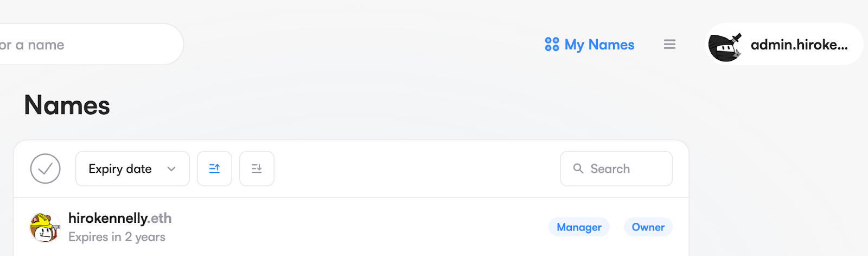Click the Manager tag
The height and width of the screenshot is (256, 868).
[579, 227]
